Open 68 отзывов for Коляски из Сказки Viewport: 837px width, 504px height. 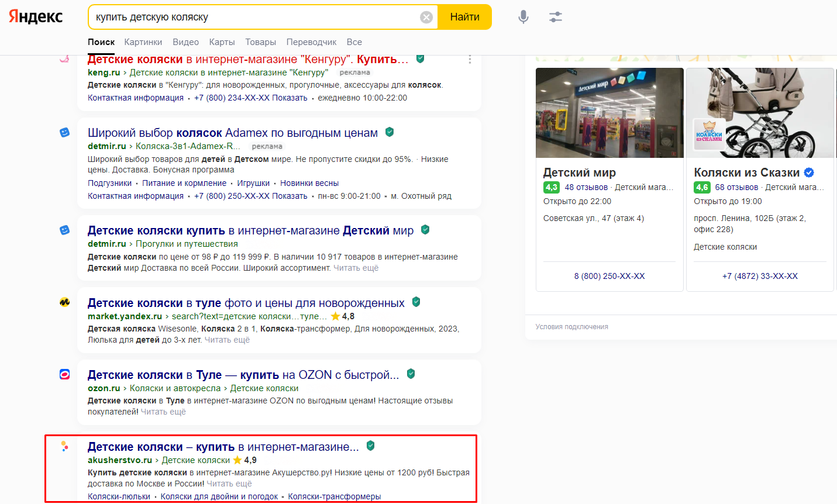tap(736, 187)
